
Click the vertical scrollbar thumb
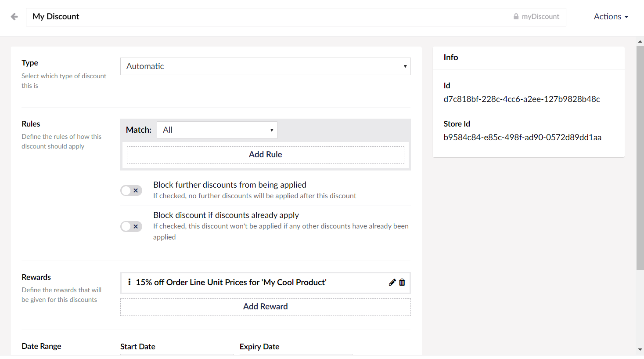[x=640, y=158]
